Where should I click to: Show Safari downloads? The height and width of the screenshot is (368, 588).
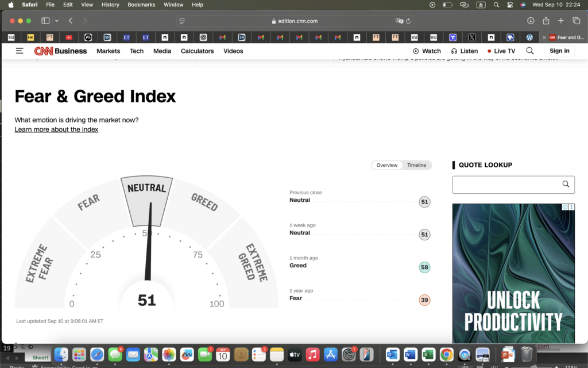[531, 21]
